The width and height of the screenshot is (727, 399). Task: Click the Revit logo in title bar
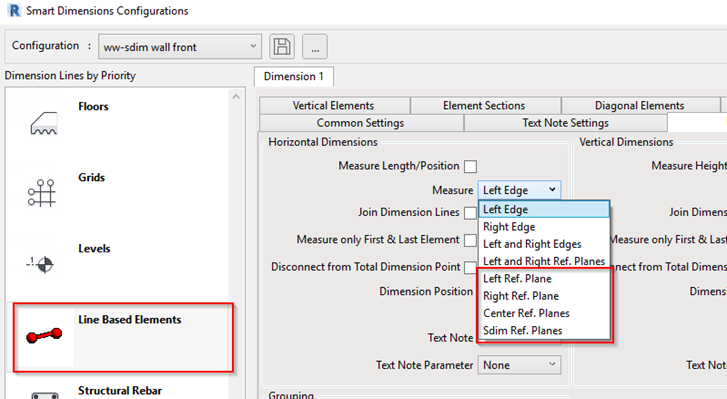pyautogui.click(x=14, y=10)
